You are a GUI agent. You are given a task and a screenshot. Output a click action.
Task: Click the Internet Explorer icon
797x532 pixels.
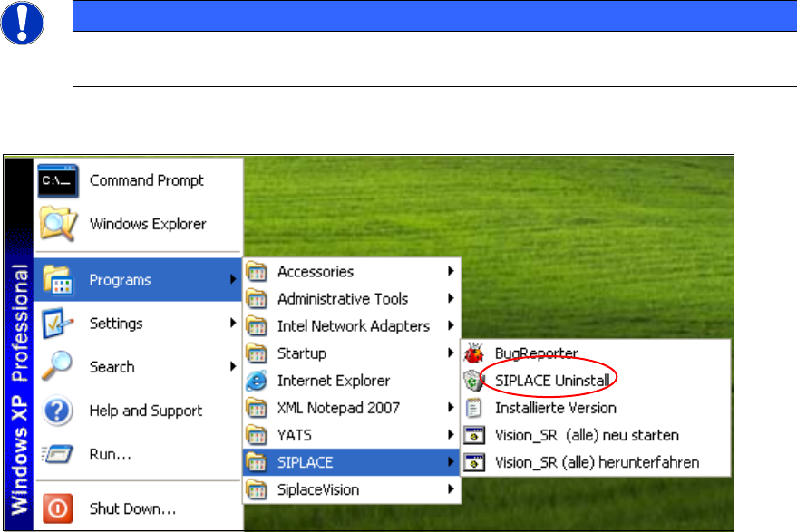257,381
